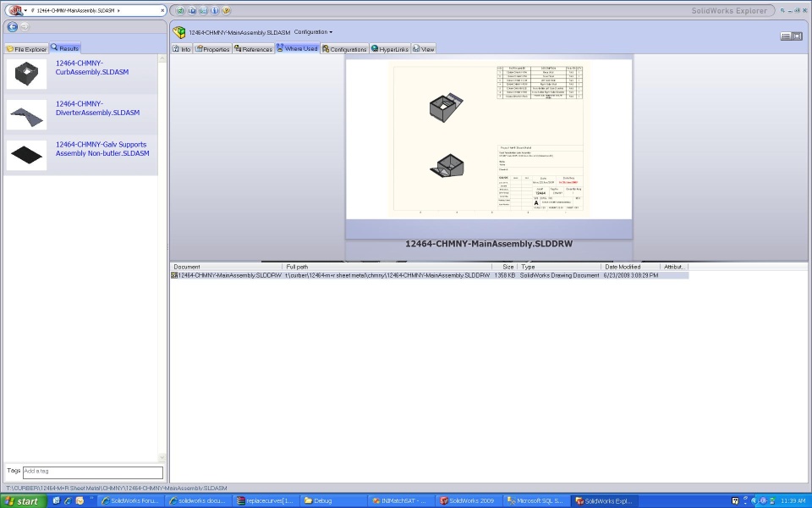
Task: Expand the Configuration dropdown
Action: click(313, 32)
